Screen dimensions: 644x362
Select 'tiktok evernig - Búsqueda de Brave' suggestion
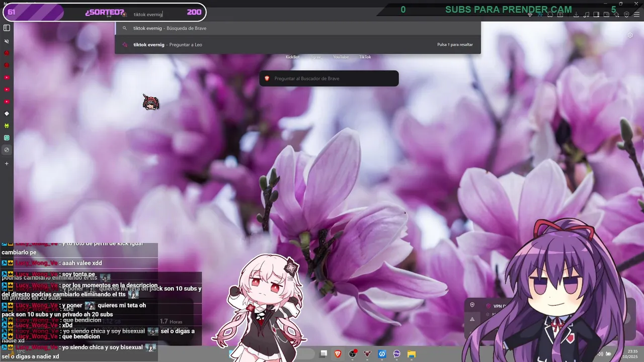(x=298, y=28)
